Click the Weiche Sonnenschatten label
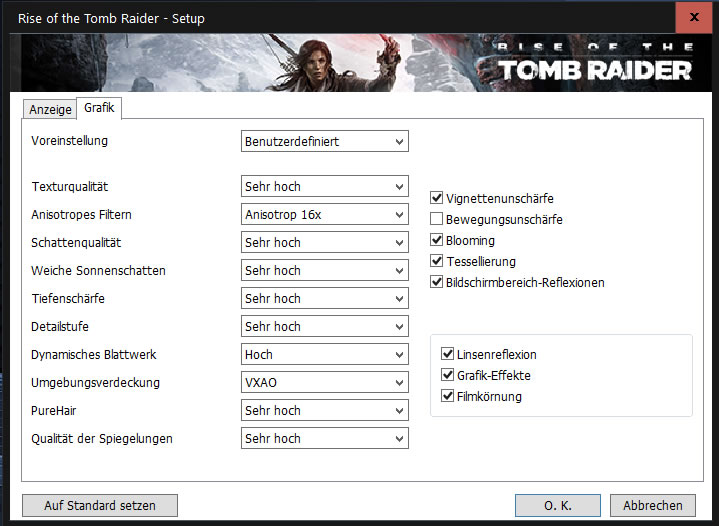719x526 pixels. point(98,271)
